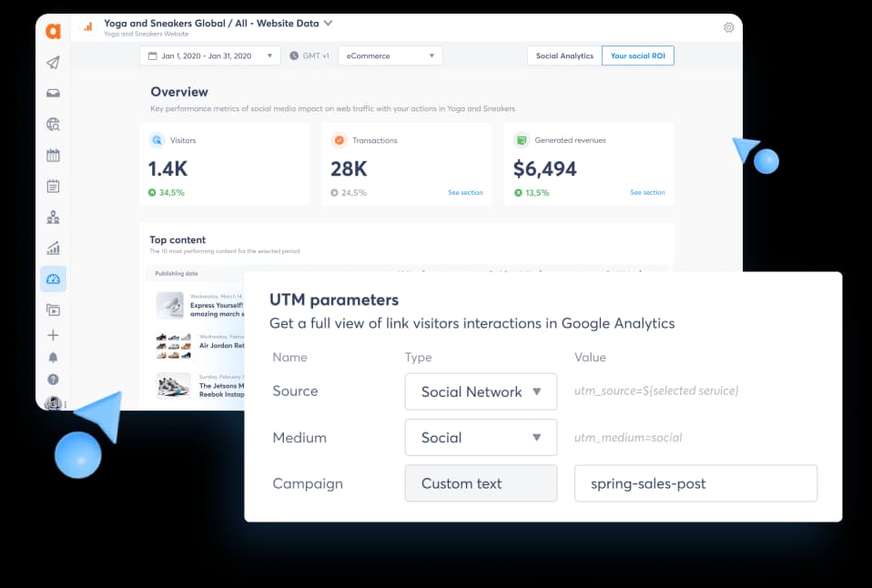This screenshot has height=588, width=872.
Task: Open the Yoga and Sneakers Global chevron
Action: [326, 25]
